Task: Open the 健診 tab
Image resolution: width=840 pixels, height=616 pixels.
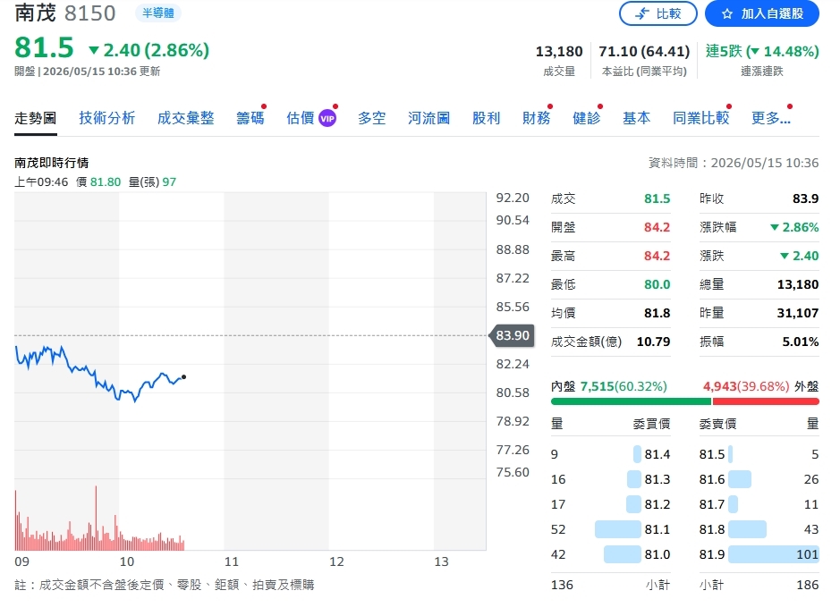Action: tap(587, 118)
